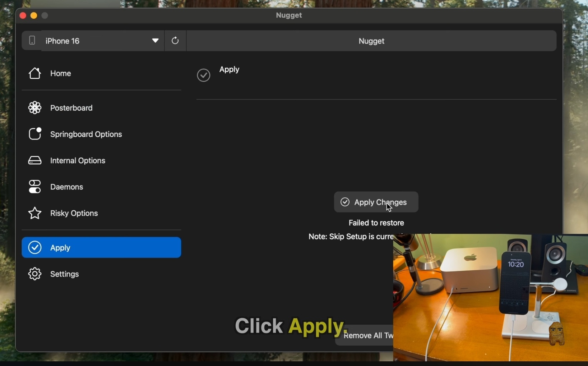This screenshot has width=588, height=366.
Task: Click the Risky Options star icon
Action: coord(35,213)
